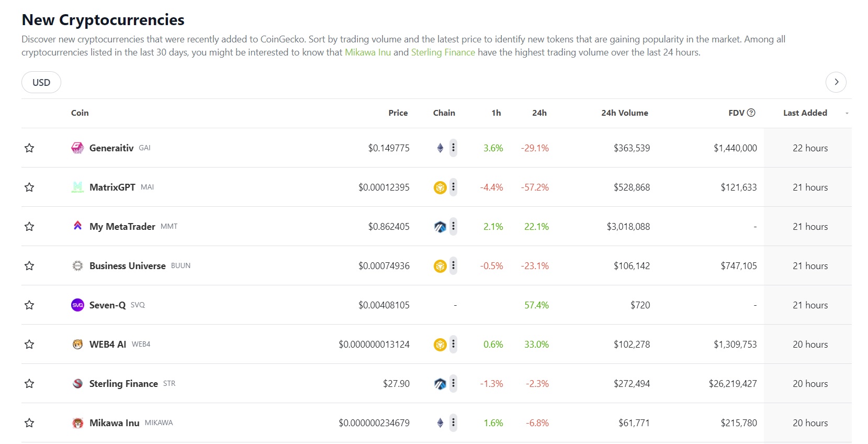Open the three-dot menu in Business Universe row
868x444 pixels.
[x=453, y=266]
